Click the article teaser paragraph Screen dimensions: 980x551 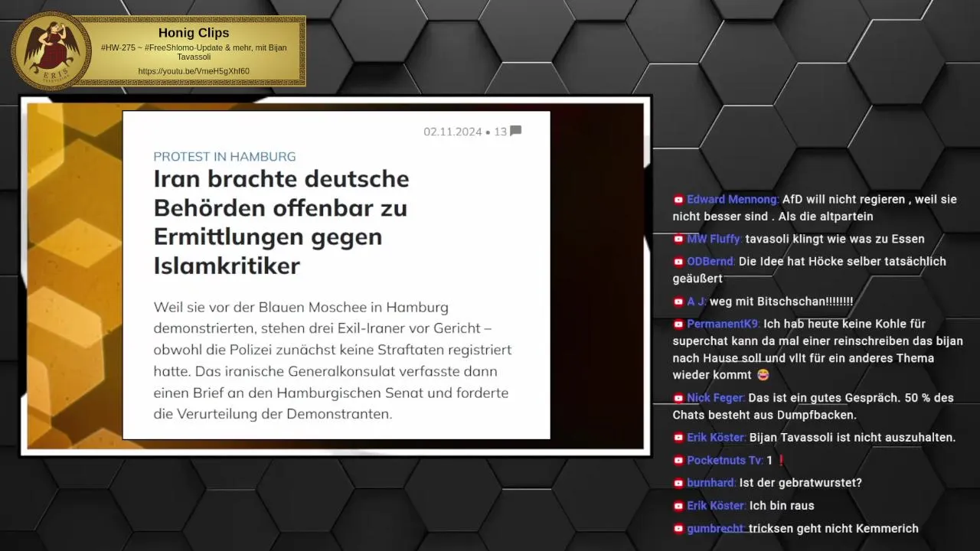[x=332, y=360]
